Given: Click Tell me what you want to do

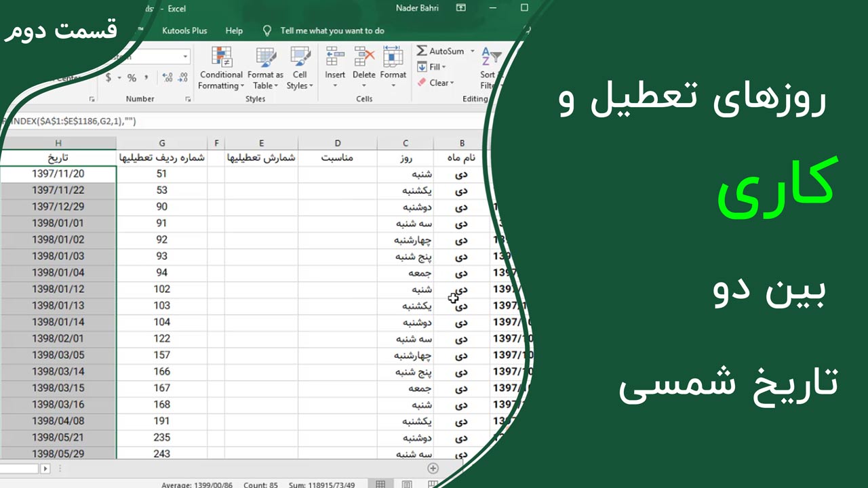Looking at the screenshot, I should click(332, 30).
